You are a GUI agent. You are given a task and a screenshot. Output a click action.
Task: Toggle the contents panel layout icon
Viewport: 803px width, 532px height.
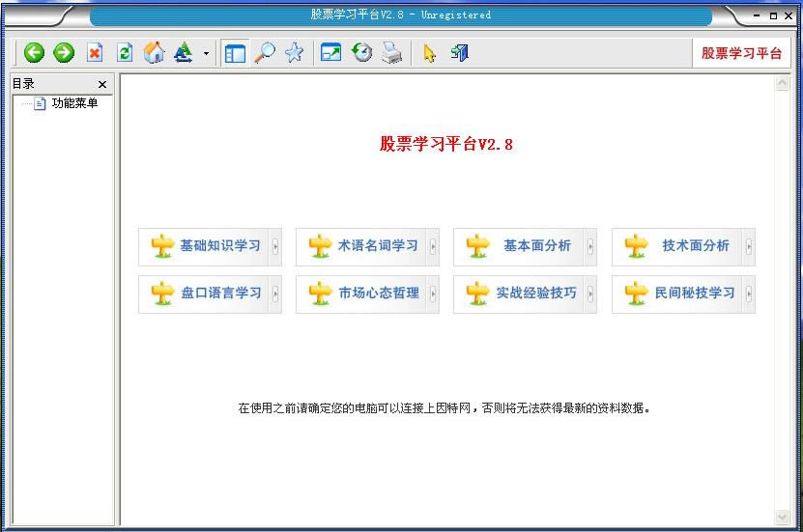coord(235,53)
